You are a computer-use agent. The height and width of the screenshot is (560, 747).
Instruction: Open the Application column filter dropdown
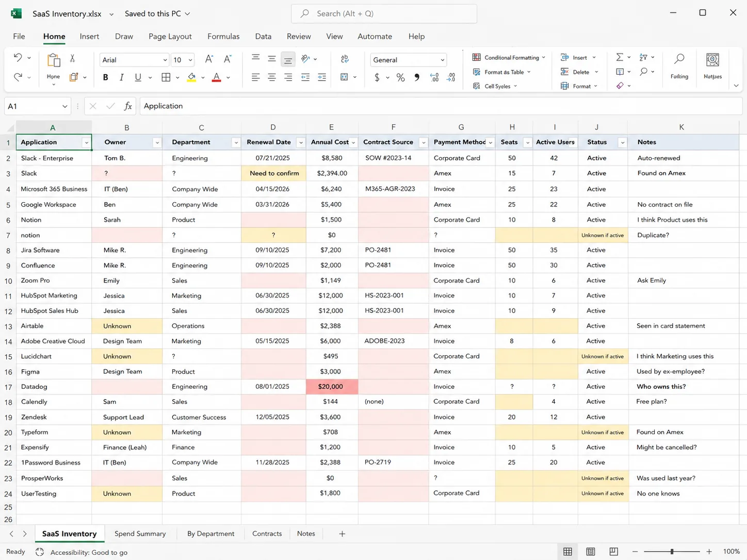(86, 143)
